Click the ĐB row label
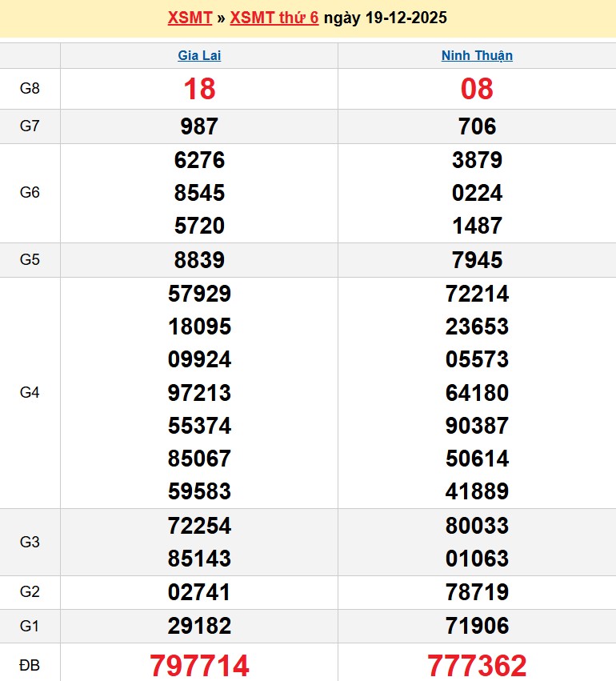This screenshot has width=616, height=681. (x=30, y=663)
